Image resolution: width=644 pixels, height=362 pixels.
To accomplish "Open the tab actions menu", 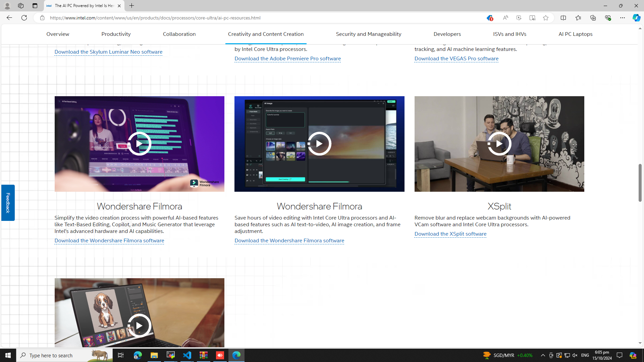I will point(35,6).
